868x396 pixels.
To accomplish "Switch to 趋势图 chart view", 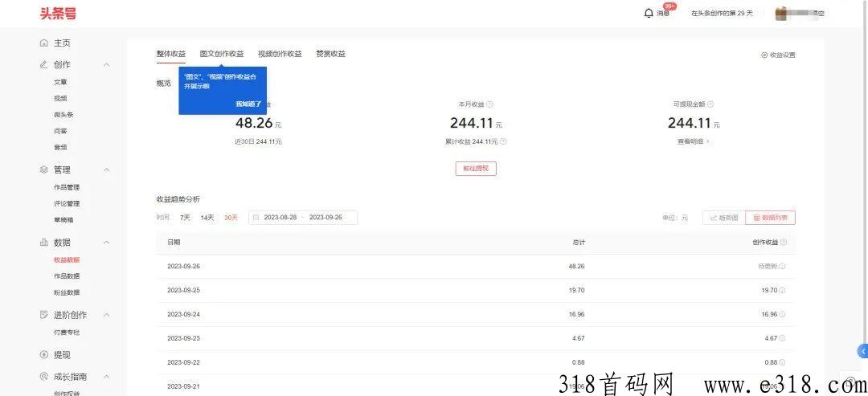I will pyautogui.click(x=723, y=218).
